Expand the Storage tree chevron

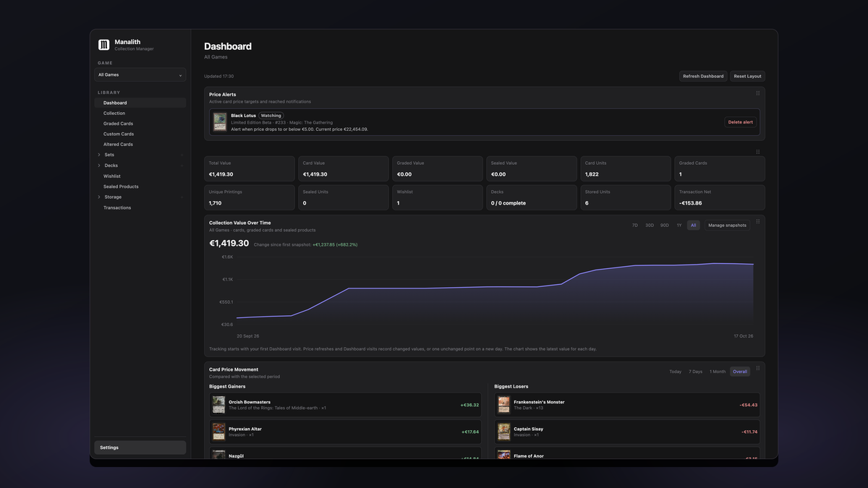[x=99, y=197]
